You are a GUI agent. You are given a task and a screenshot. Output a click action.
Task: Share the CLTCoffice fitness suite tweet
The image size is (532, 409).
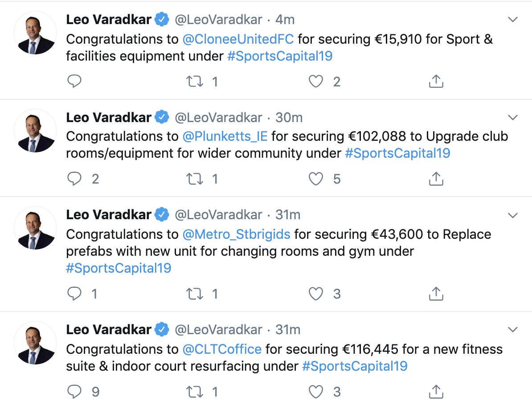436,392
